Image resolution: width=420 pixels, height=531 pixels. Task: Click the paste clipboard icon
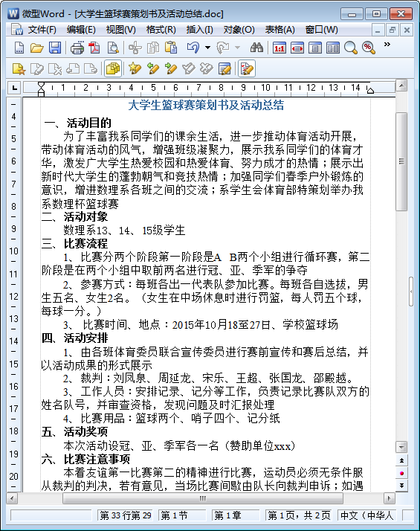[x=171, y=48]
